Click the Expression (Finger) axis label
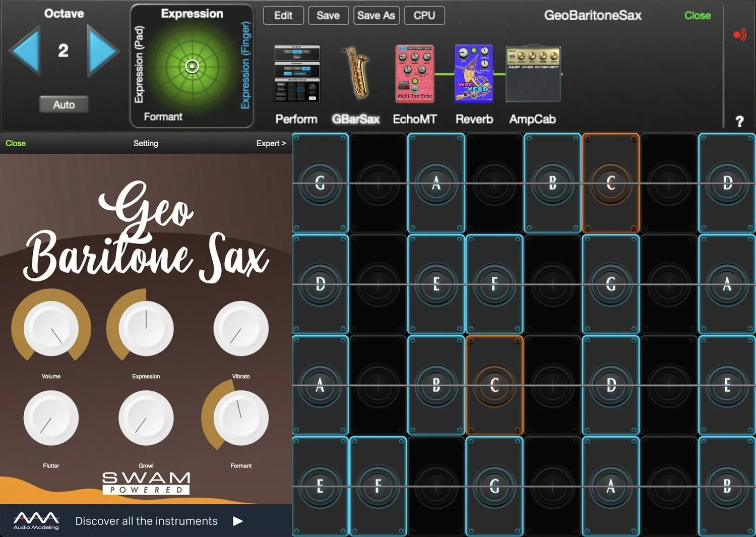The image size is (756, 537). 245,65
